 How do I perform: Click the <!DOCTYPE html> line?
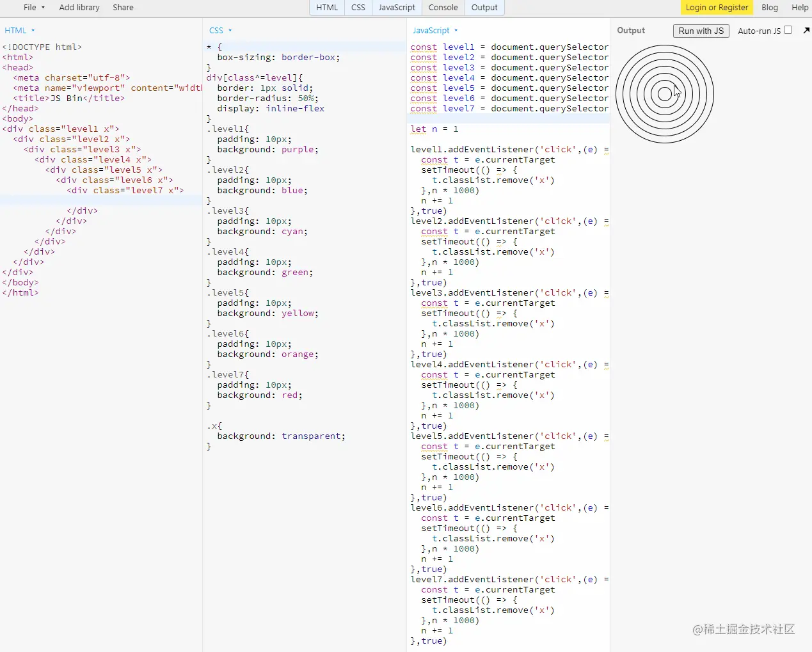pos(42,47)
